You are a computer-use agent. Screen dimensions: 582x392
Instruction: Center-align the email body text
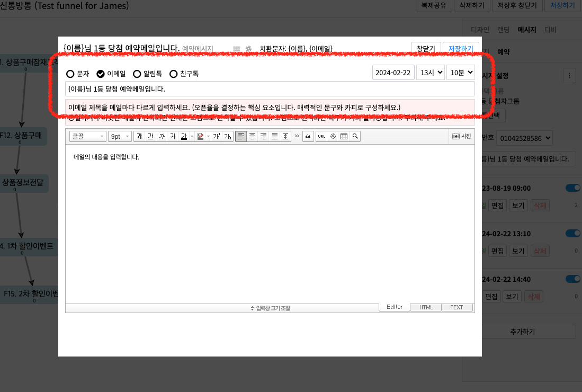[252, 137]
